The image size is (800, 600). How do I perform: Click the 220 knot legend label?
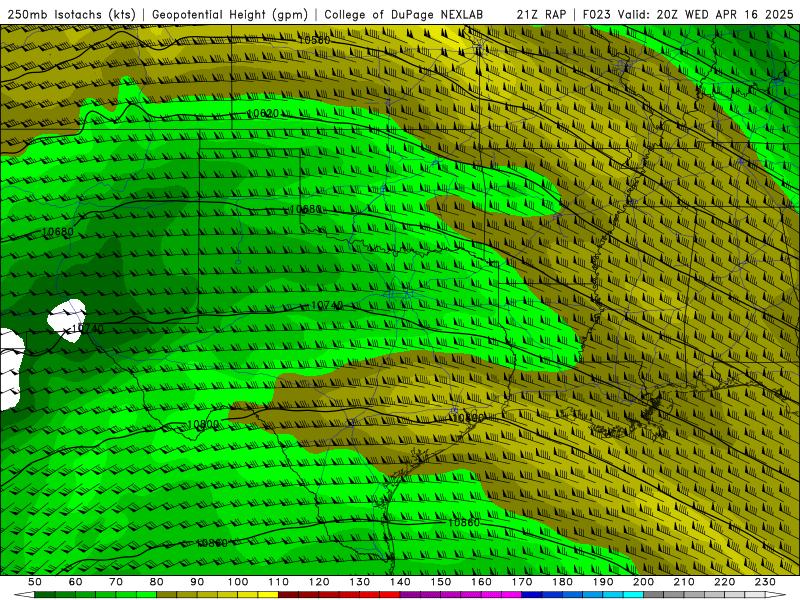click(726, 582)
